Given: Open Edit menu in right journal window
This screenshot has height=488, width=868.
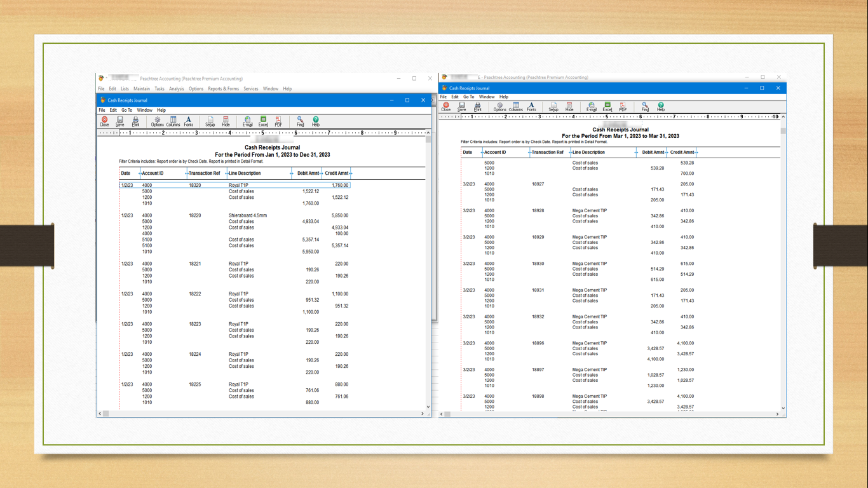Looking at the screenshot, I should click(455, 97).
